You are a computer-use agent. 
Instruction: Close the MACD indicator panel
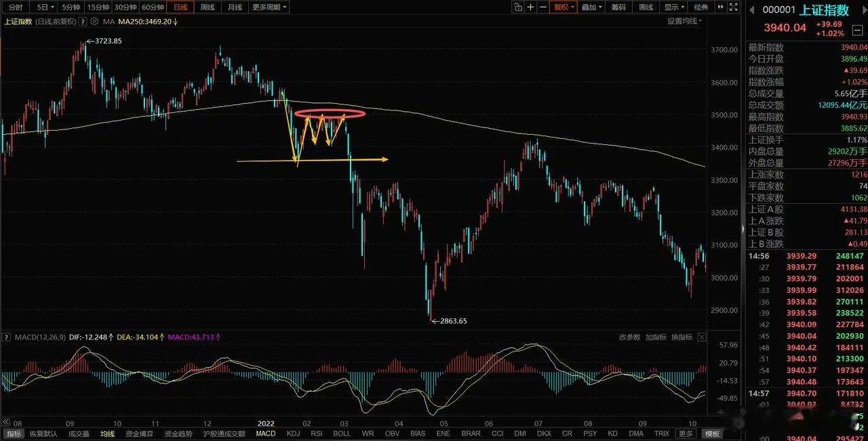702,337
